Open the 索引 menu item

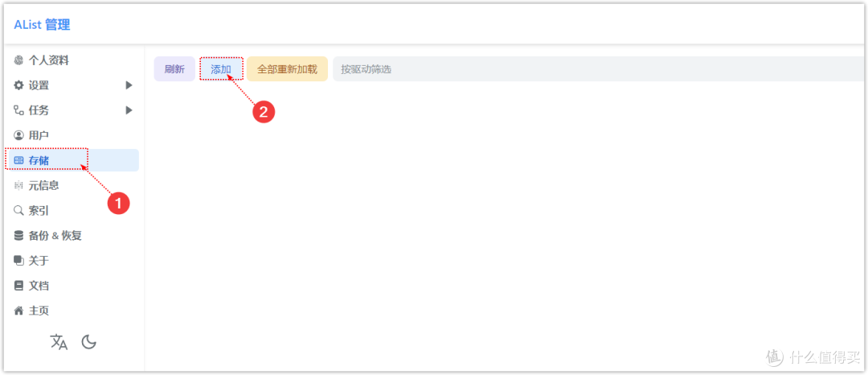tap(72, 211)
